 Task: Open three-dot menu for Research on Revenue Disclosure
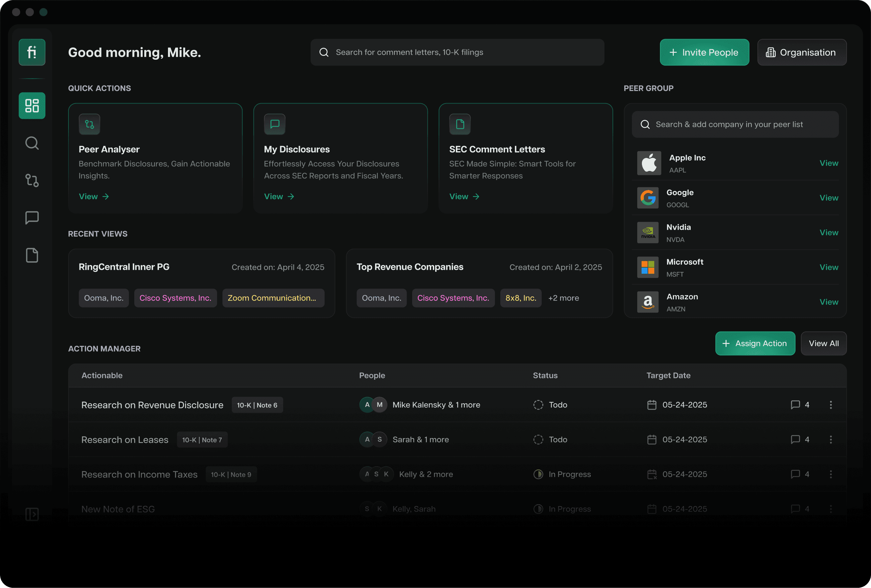pyautogui.click(x=831, y=405)
